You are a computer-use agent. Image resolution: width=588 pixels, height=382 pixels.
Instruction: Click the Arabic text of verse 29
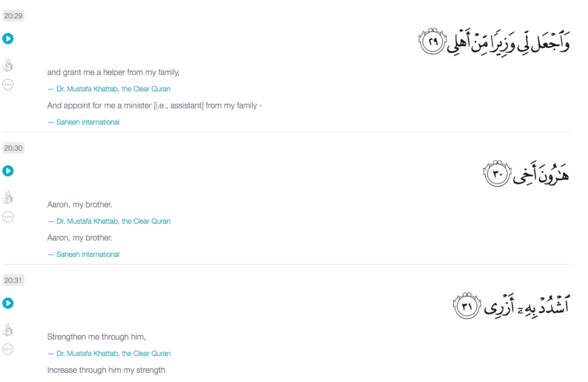(x=494, y=41)
